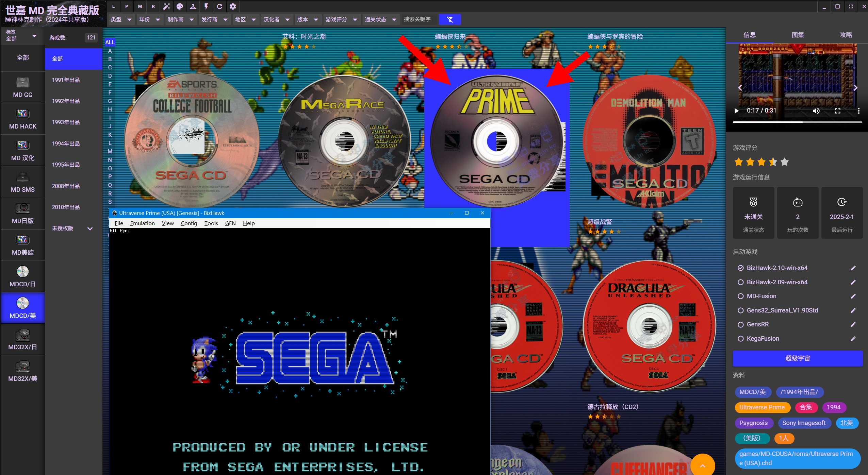Click the M toolbar button
The height and width of the screenshot is (475, 868).
(140, 6)
